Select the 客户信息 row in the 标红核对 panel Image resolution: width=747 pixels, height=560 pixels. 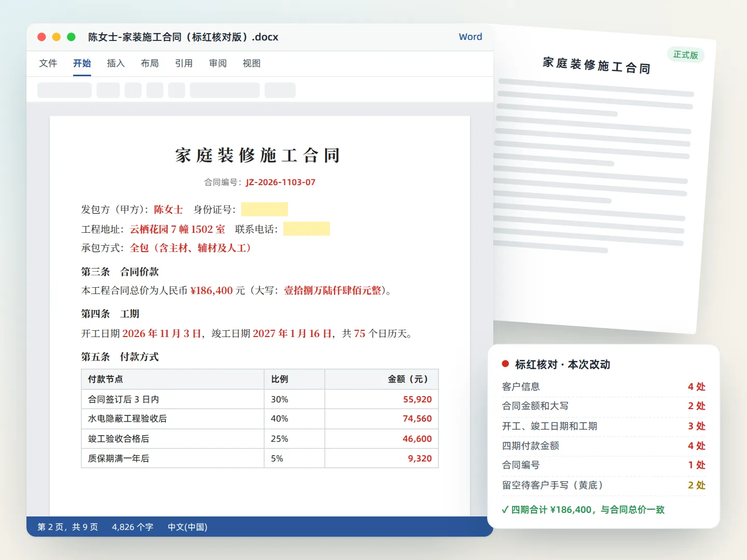[604, 387]
